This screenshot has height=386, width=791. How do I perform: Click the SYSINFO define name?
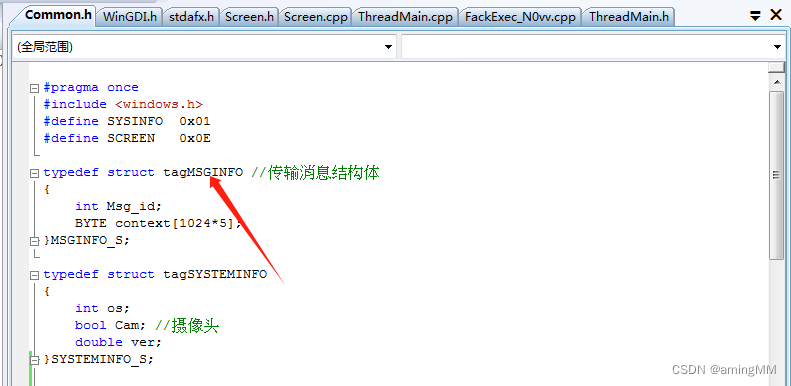click(135, 122)
